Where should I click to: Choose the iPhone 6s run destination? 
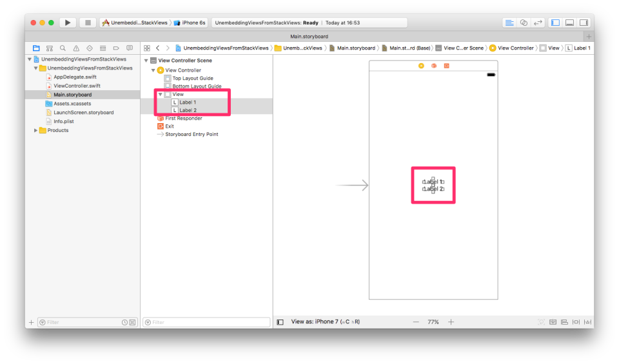190,23
